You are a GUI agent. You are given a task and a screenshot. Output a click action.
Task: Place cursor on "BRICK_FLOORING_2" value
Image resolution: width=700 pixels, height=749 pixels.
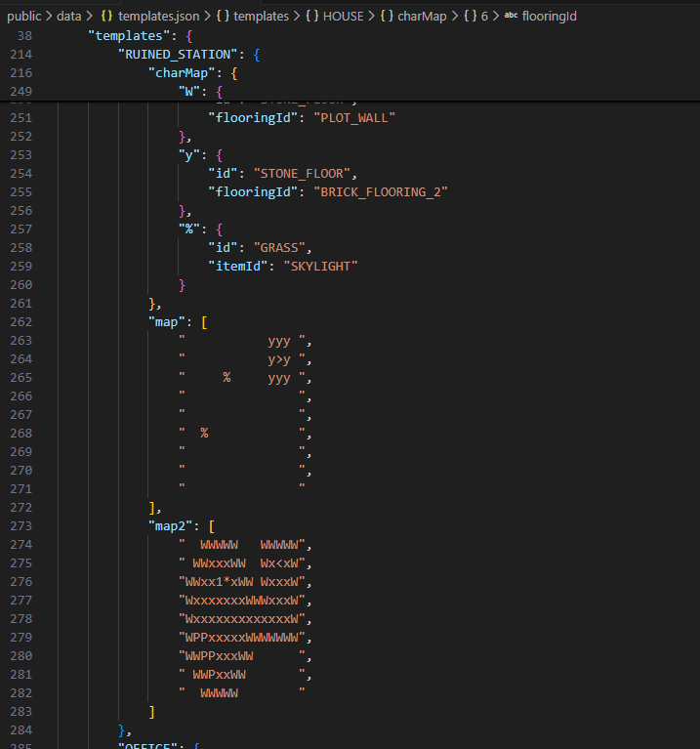point(380,192)
